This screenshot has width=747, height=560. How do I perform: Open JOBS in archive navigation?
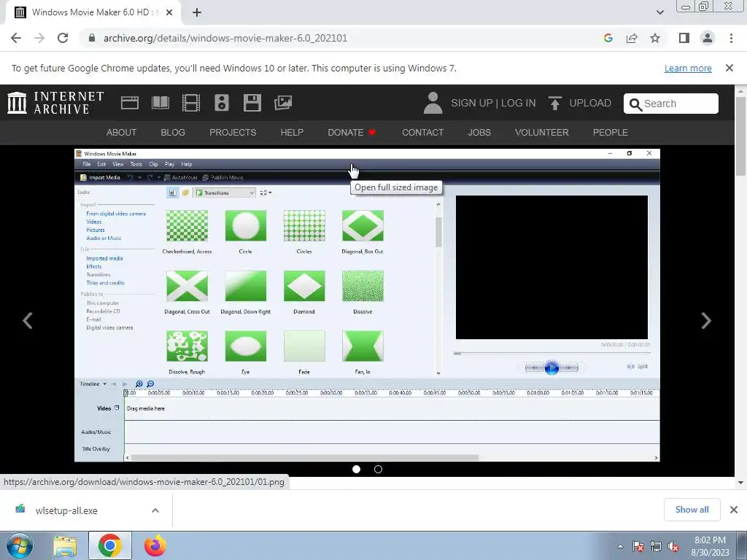(x=479, y=133)
